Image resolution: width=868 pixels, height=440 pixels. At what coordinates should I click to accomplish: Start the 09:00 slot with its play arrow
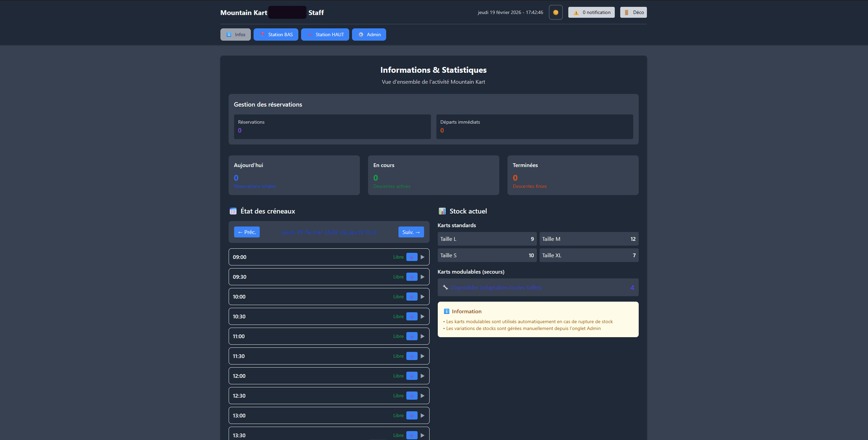(x=423, y=257)
